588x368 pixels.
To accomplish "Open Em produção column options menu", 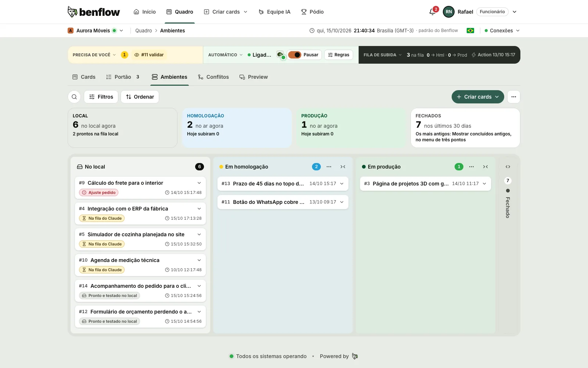I will [472, 167].
